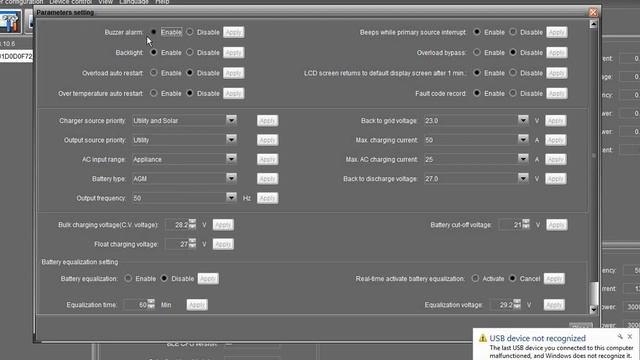The image size is (640, 360).
Task: Dismiss the USB device not recognized notification
Action: 630,336
